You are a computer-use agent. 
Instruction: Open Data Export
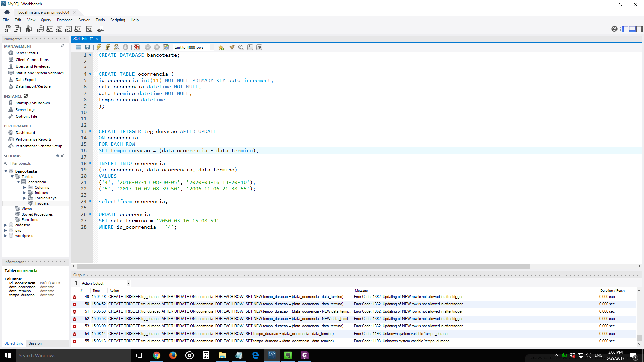[26, 80]
